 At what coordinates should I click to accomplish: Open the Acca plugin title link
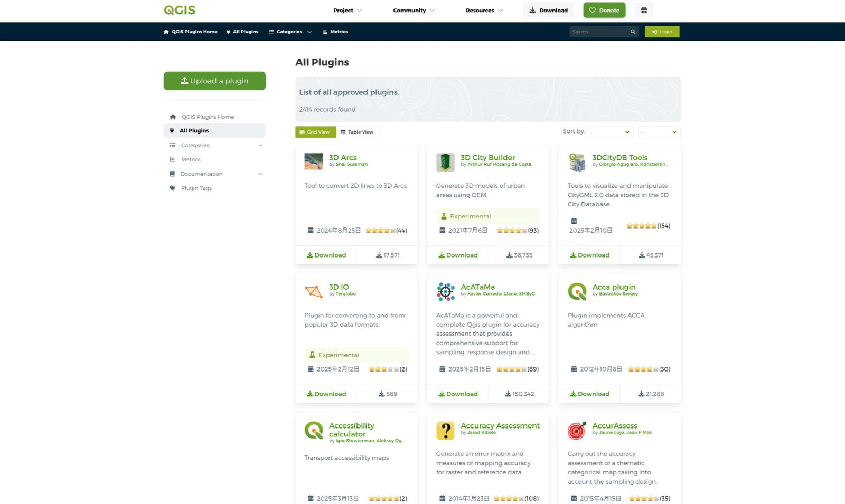tap(614, 287)
